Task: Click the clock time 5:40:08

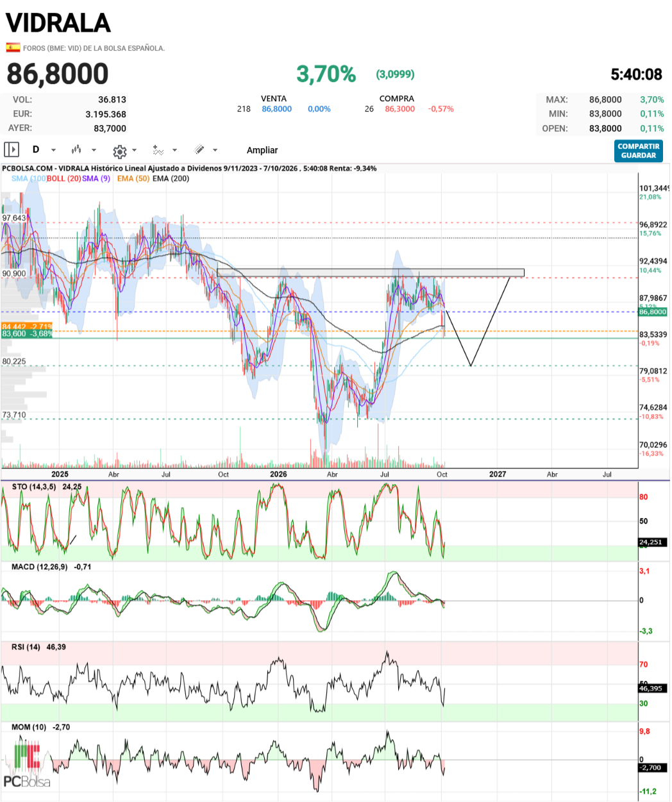Action: (636, 74)
